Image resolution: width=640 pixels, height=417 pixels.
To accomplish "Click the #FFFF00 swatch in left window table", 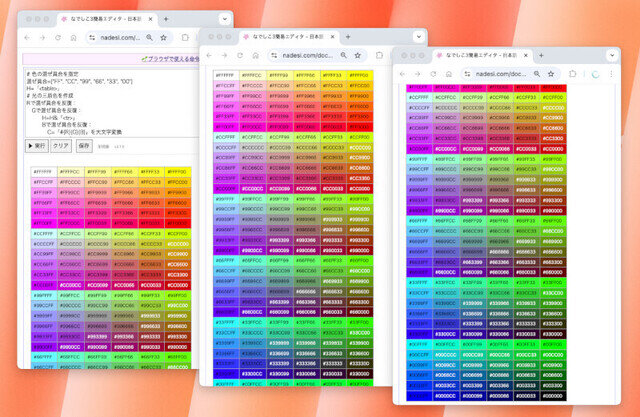I will click(x=178, y=172).
